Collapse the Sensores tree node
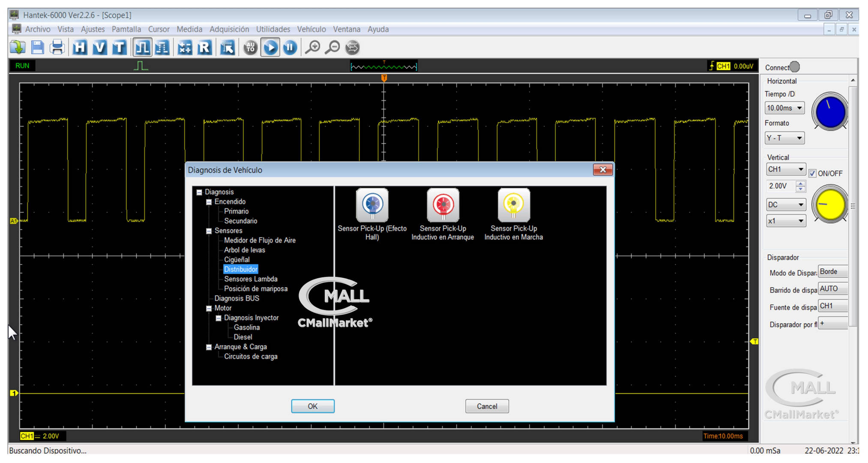Image resolution: width=868 pixels, height=463 pixels. pyautogui.click(x=209, y=231)
